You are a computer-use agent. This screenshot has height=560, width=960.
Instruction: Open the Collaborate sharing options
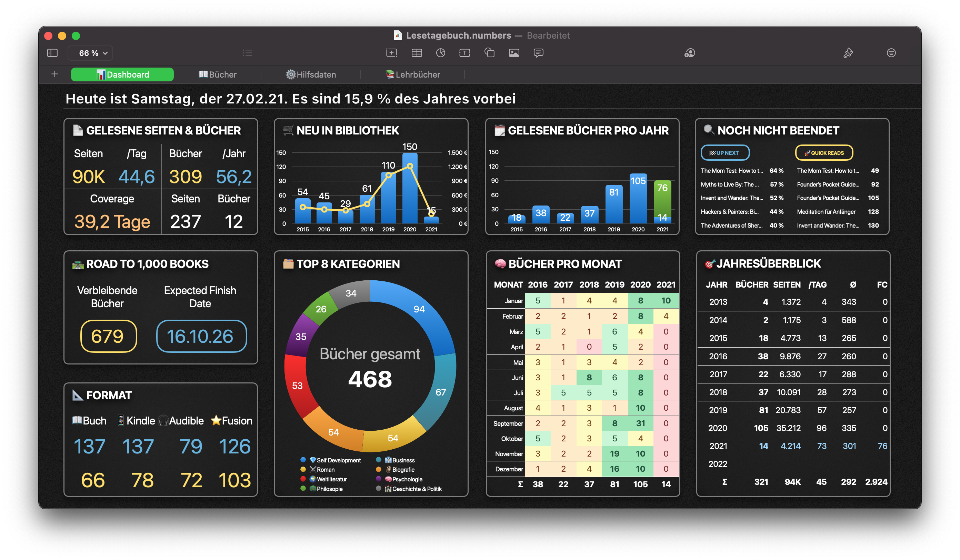coord(690,53)
